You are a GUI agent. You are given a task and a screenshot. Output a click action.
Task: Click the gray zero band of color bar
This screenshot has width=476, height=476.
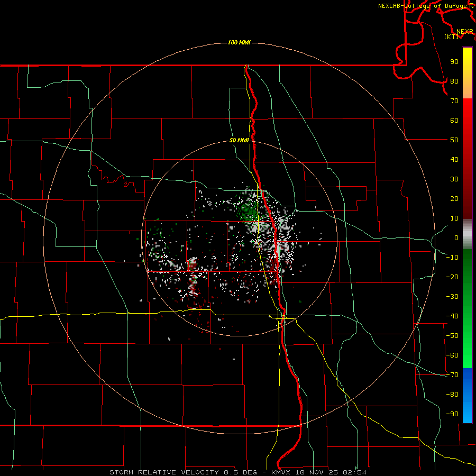pos(467,234)
